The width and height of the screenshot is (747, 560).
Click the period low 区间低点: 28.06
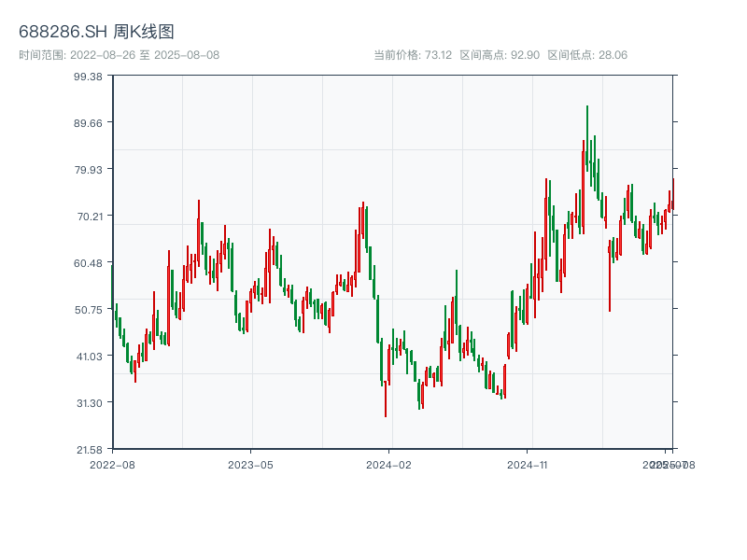coord(587,55)
